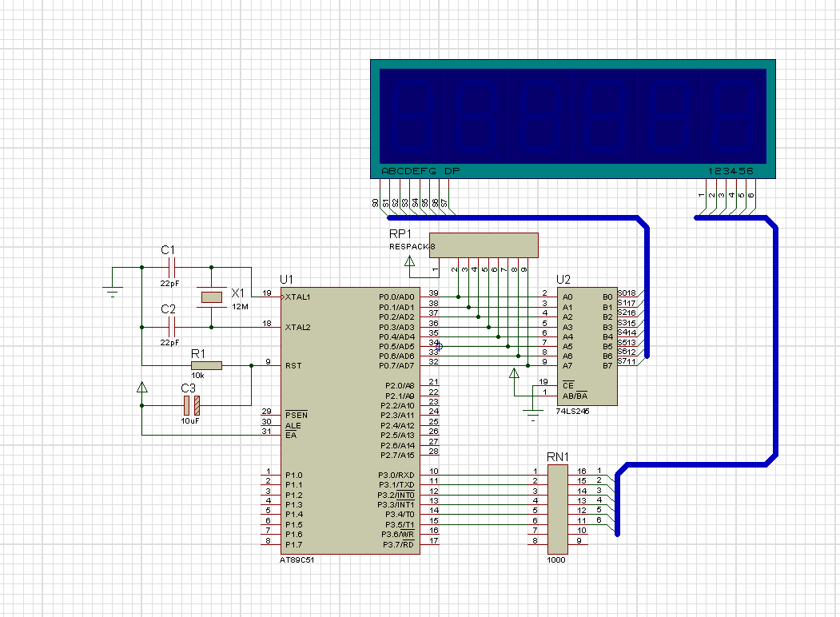Select resistor R1 symbol
This screenshot has width=840, height=617.
[x=206, y=366]
